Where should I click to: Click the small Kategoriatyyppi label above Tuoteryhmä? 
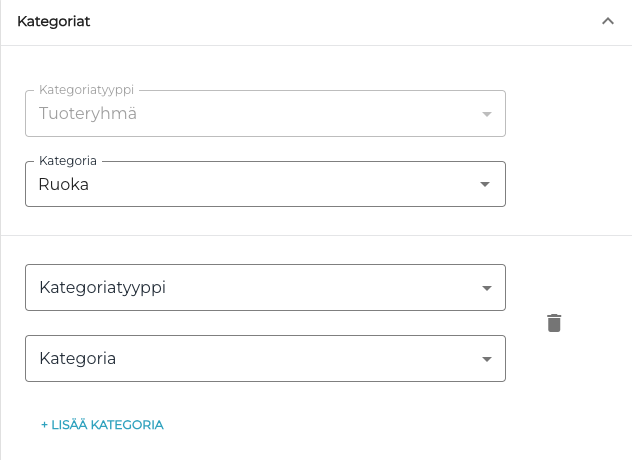(85, 91)
